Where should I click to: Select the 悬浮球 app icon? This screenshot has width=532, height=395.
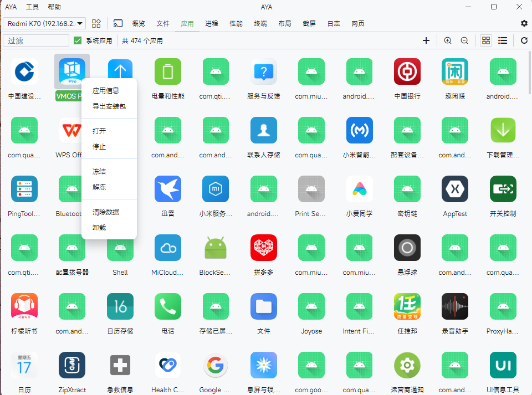pos(407,248)
